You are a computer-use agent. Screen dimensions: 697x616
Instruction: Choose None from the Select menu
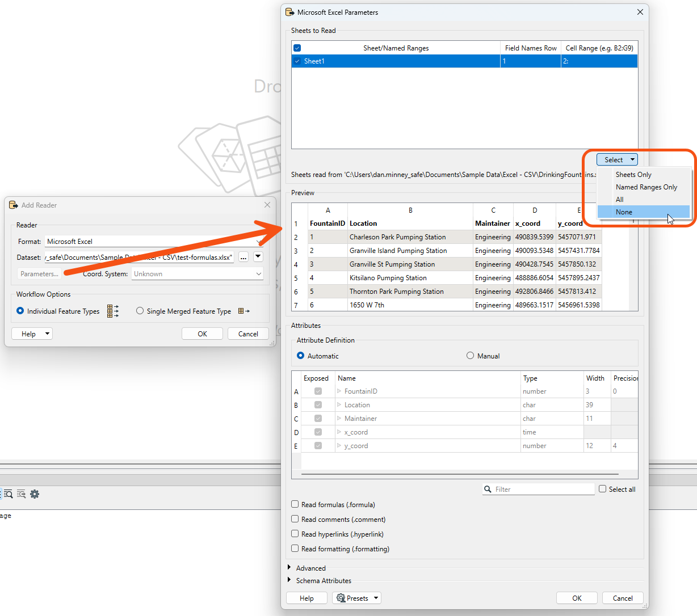click(624, 212)
